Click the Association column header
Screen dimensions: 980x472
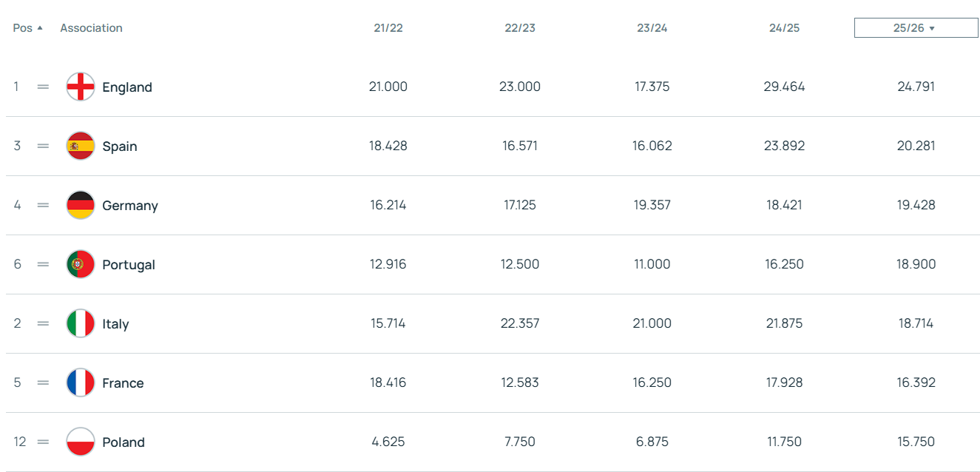click(91, 28)
